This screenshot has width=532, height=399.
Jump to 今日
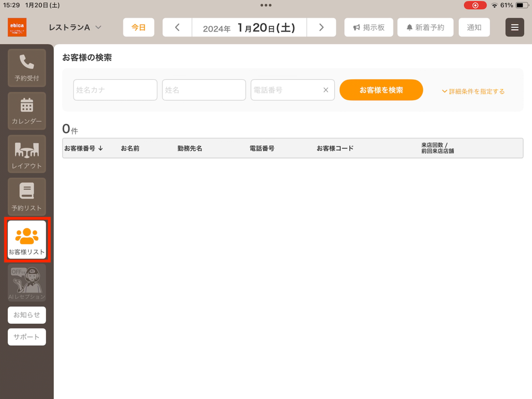[x=139, y=28]
